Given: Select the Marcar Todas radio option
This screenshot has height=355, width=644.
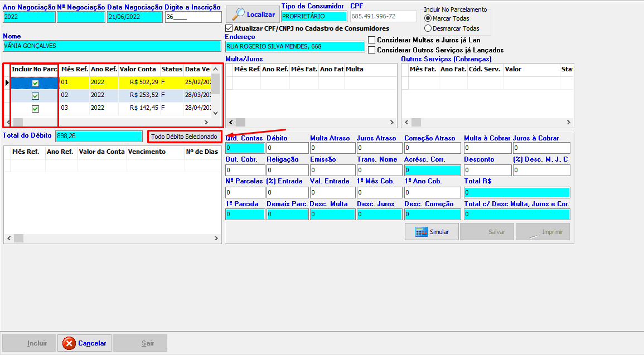Looking at the screenshot, I should point(428,18).
